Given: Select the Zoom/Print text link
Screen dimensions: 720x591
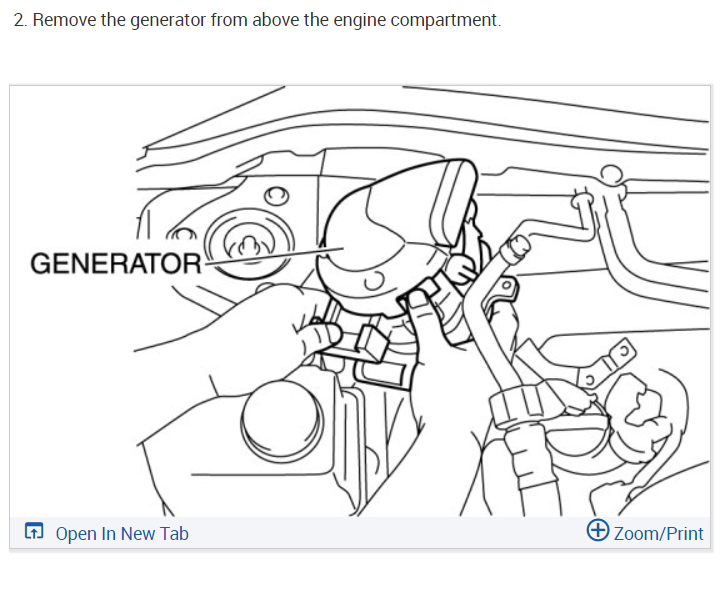Looking at the screenshot, I should pyautogui.click(x=658, y=534).
